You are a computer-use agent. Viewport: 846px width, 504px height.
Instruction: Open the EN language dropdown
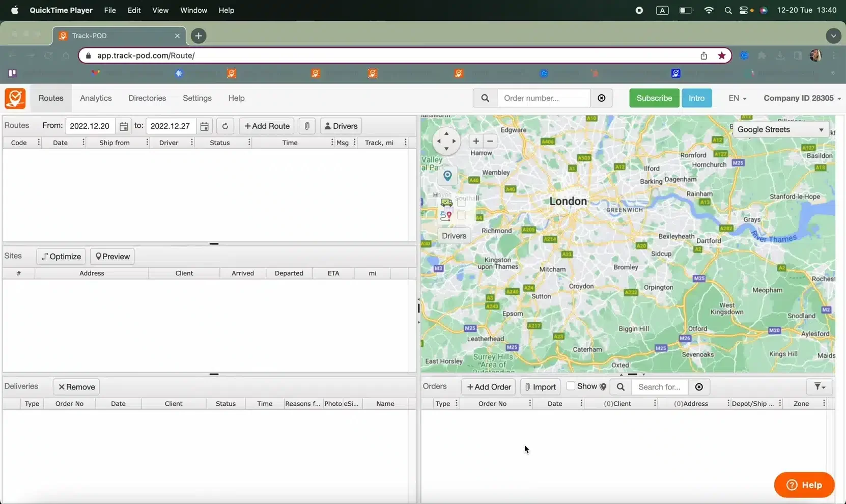[737, 98]
